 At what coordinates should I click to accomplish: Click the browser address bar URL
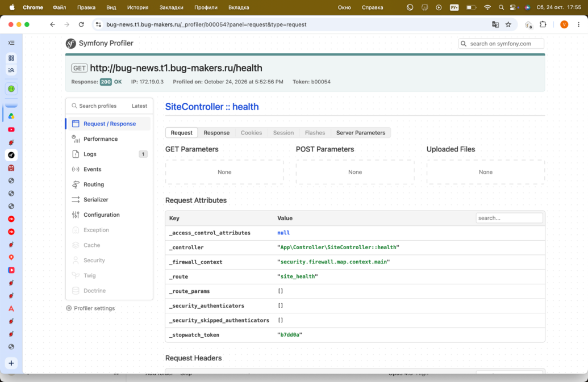(x=206, y=24)
